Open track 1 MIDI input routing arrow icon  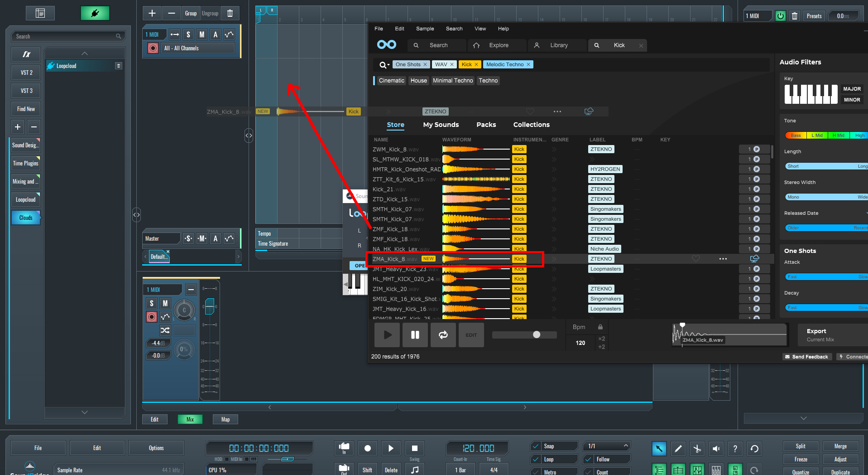coord(175,34)
